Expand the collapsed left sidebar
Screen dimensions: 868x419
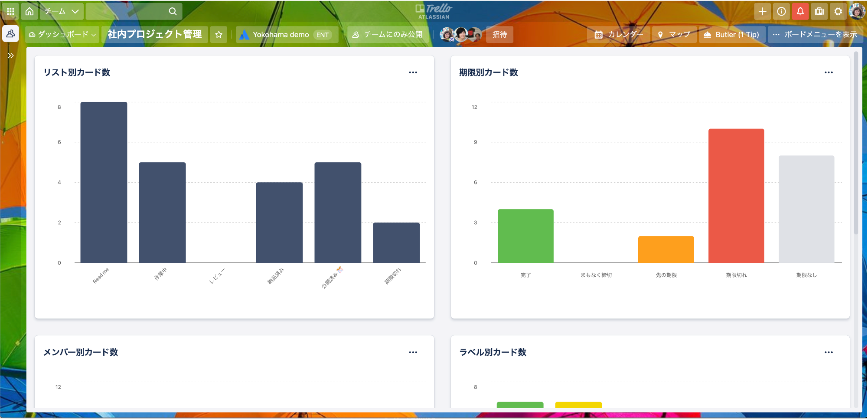(10, 56)
